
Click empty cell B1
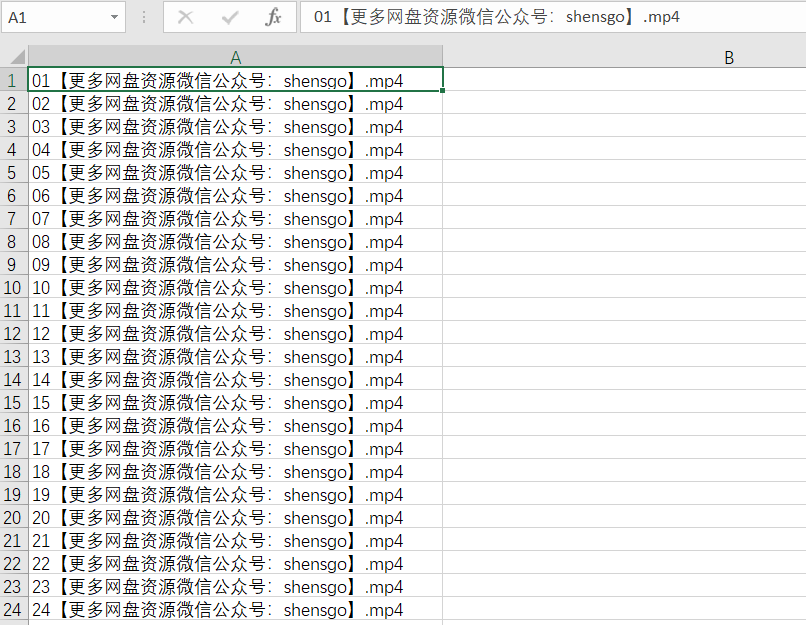point(625,80)
